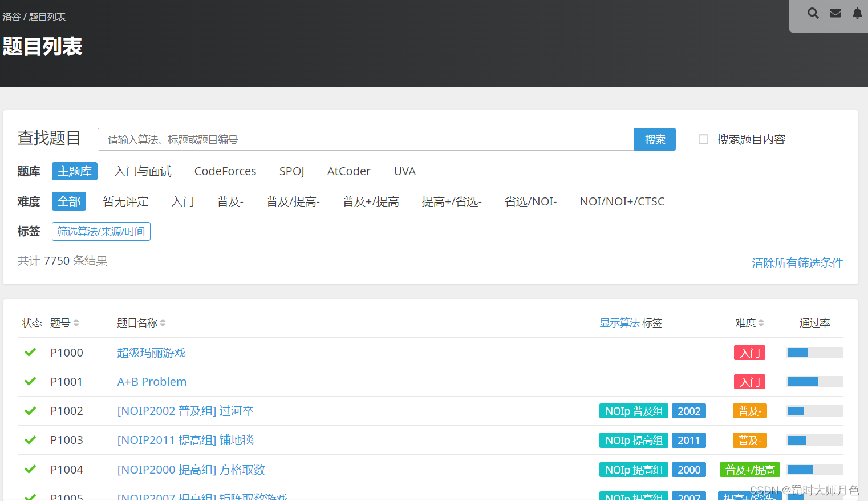Filter by 入门 difficulty option

coord(183,201)
